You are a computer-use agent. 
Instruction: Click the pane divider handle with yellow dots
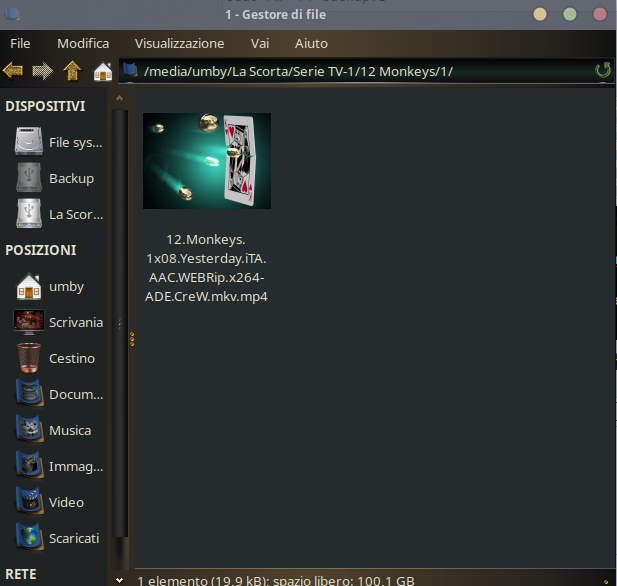click(132, 339)
